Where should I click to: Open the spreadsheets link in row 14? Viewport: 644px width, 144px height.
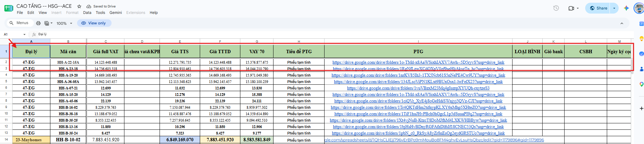(434, 140)
